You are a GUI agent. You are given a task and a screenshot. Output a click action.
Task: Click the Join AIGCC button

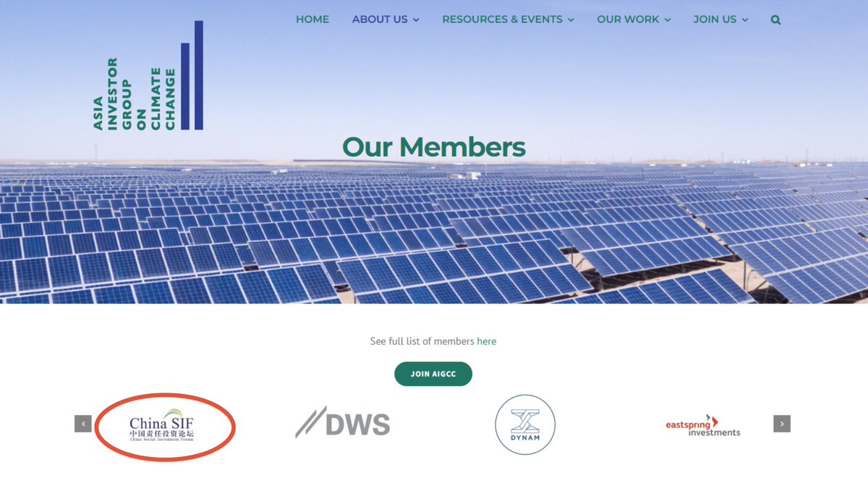(433, 374)
